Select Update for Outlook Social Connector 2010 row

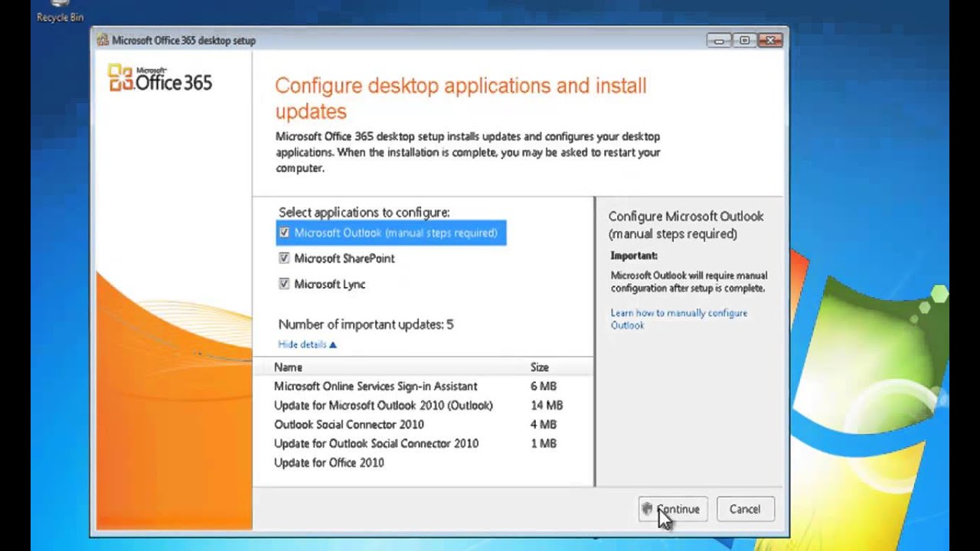[423, 444]
